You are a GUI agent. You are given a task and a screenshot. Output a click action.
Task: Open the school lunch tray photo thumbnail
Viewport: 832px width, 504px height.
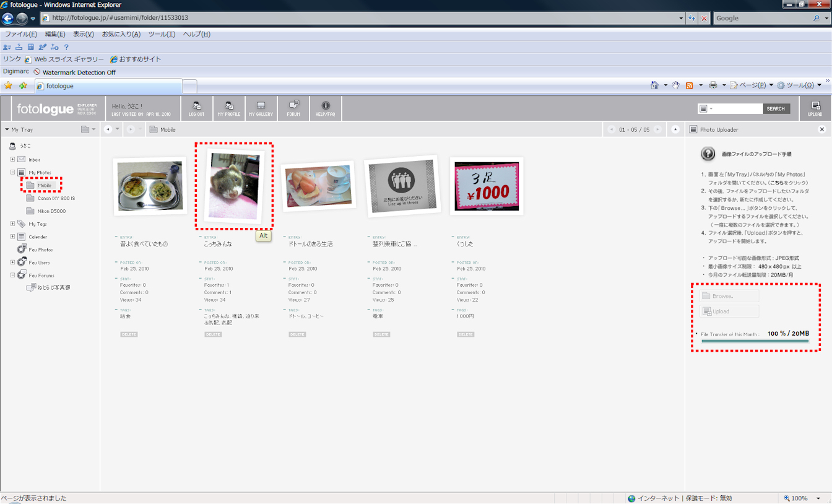[x=150, y=186]
